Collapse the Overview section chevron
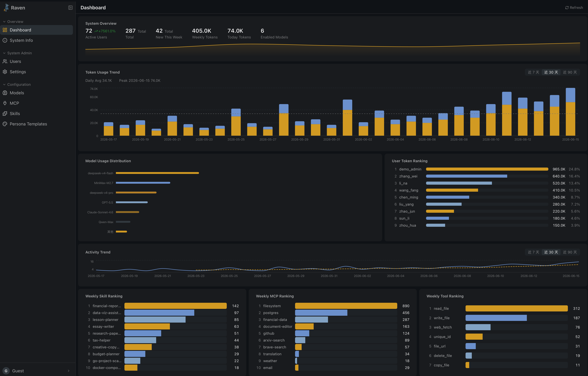 point(4,22)
